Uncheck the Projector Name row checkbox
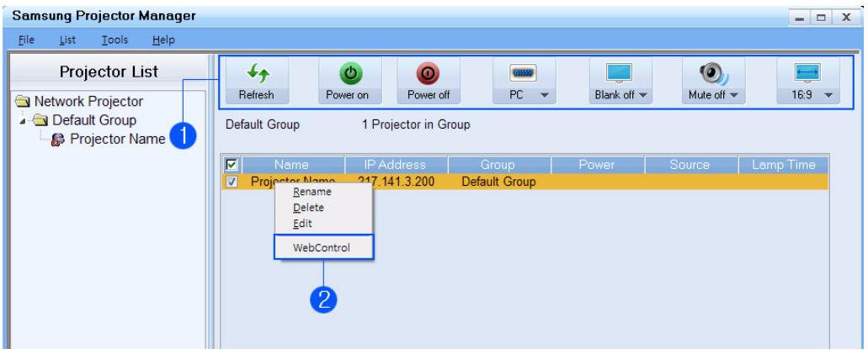 [x=232, y=182]
